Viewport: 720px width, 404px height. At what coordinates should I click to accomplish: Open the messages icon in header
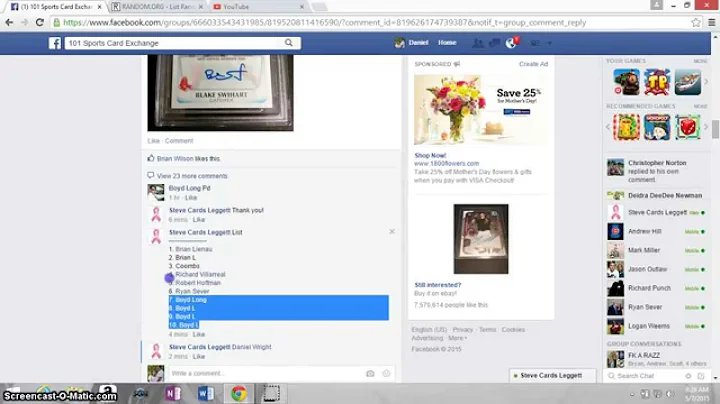coord(494,43)
